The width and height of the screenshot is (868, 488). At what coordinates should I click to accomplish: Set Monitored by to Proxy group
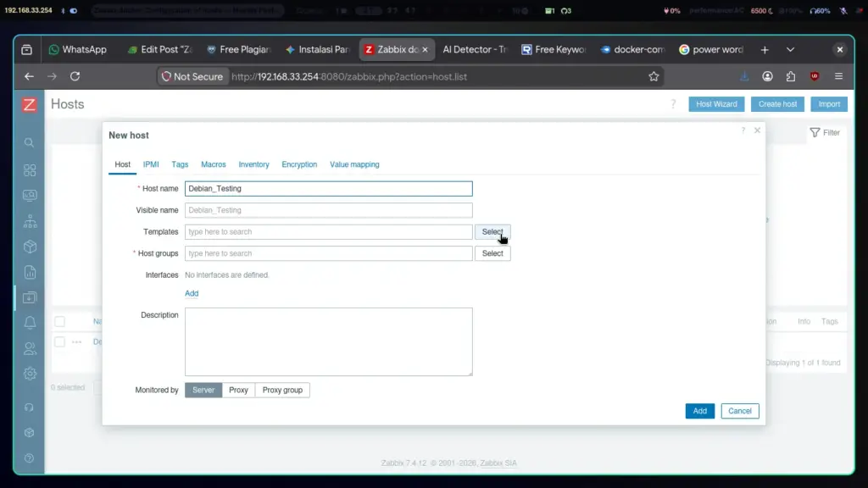282,390
